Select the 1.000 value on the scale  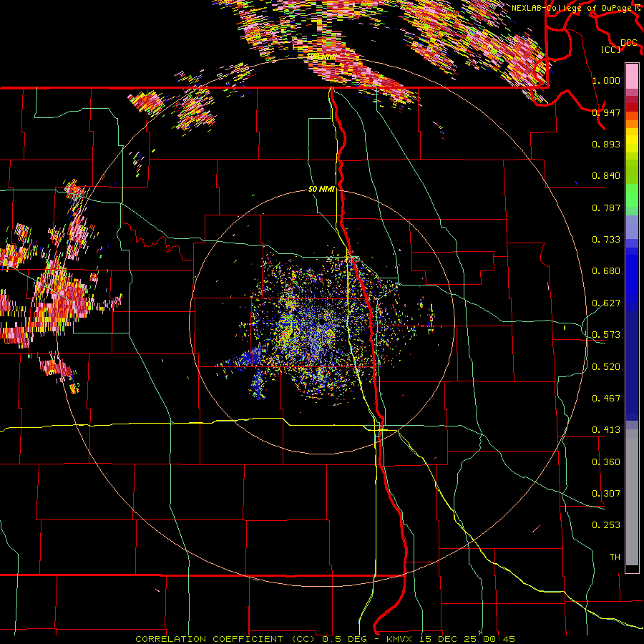(606, 80)
